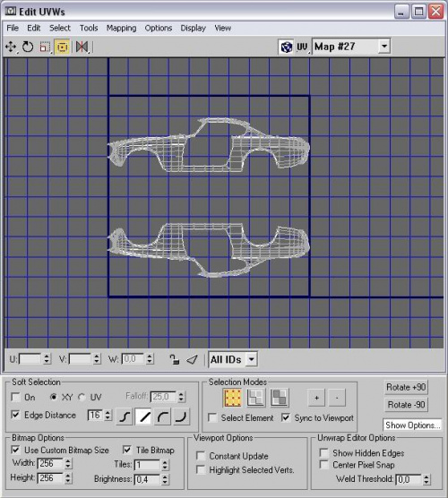Open the Mapping menu
The width and height of the screenshot is (448, 498).
tap(121, 28)
